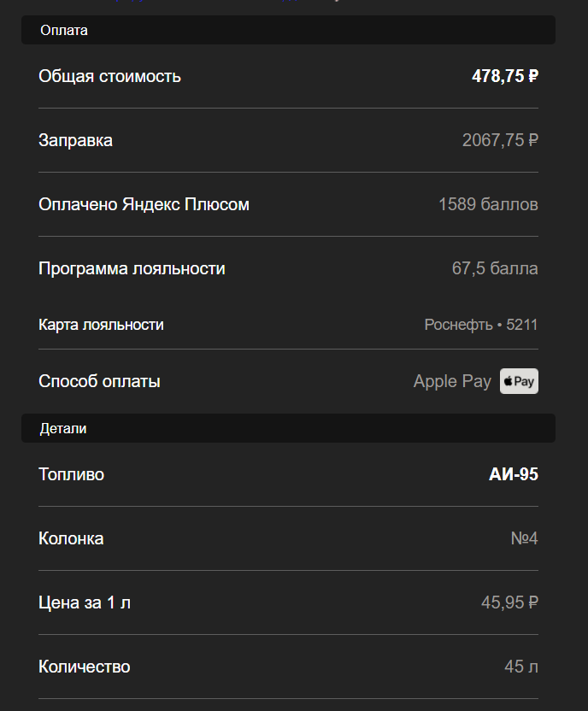Image resolution: width=588 pixels, height=711 pixels.
Task: Click the Заправка row label
Action: coord(75,140)
